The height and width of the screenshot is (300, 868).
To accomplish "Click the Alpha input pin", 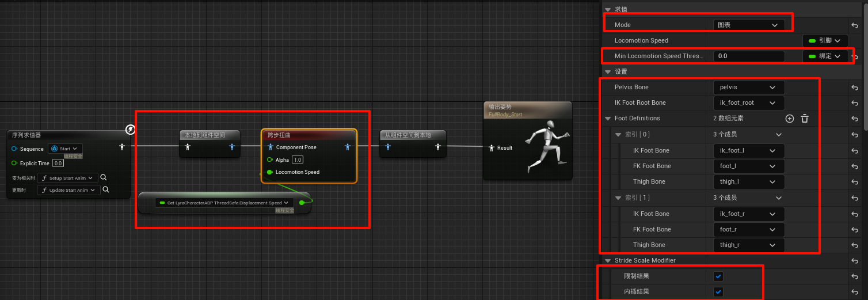I will (270, 160).
